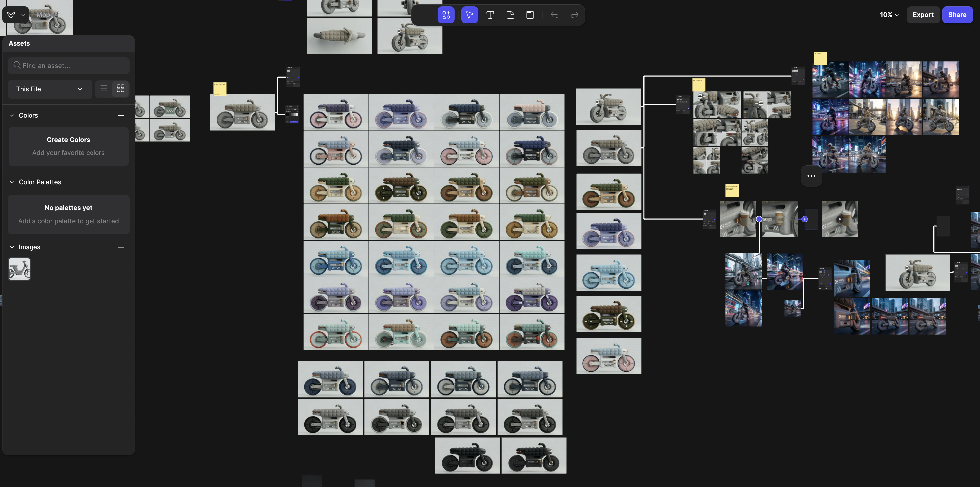
Task: Switch Assets panel to list view
Action: (103, 88)
